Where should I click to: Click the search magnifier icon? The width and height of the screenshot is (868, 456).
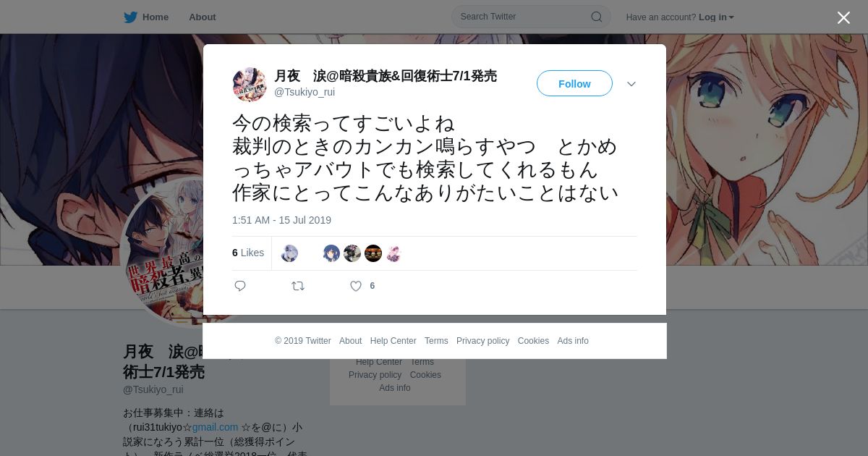(597, 17)
